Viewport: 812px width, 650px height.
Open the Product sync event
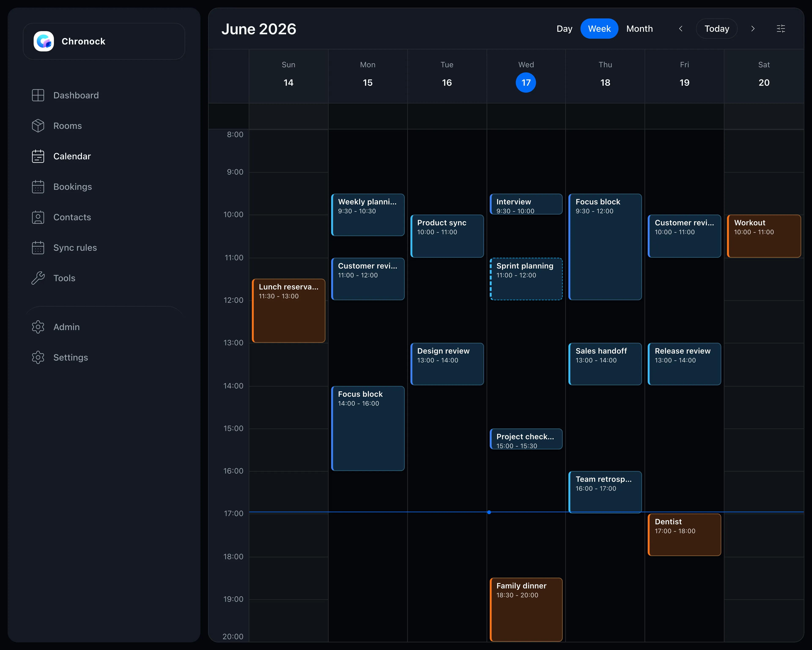(x=447, y=236)
